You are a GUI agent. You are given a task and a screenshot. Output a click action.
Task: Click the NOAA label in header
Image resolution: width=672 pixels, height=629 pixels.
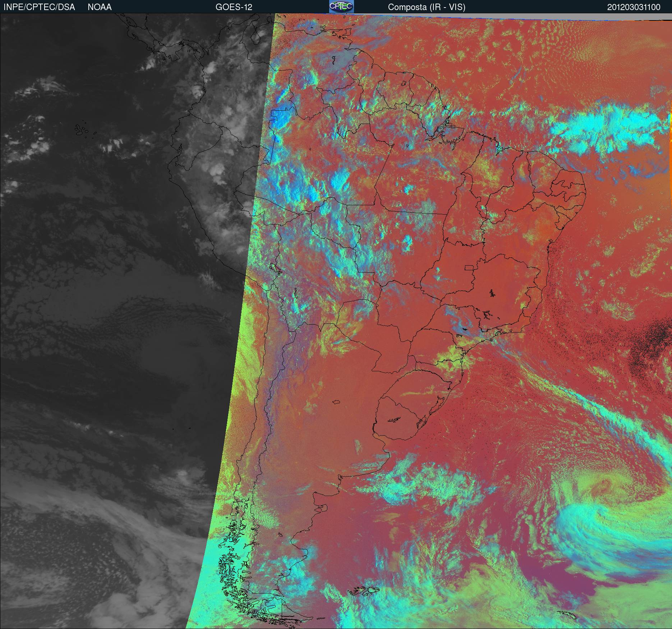pyautogui.click(x=100, y=7)
